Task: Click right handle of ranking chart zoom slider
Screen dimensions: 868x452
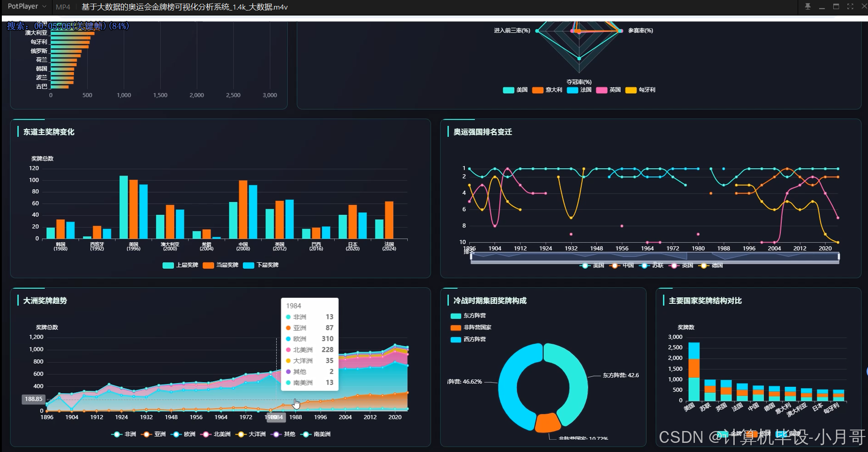Action: pos(839,257)
